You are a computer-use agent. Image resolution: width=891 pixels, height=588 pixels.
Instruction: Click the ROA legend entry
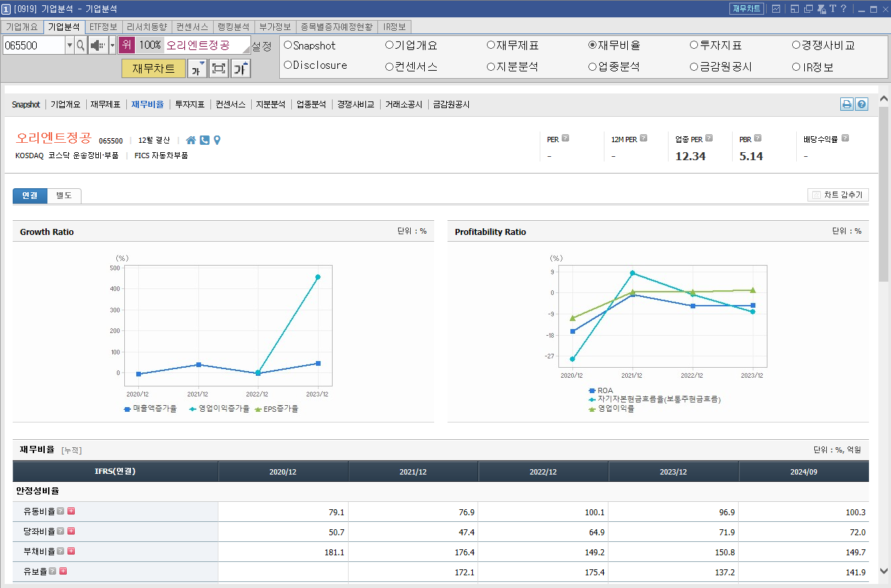[x=600, y=390]
